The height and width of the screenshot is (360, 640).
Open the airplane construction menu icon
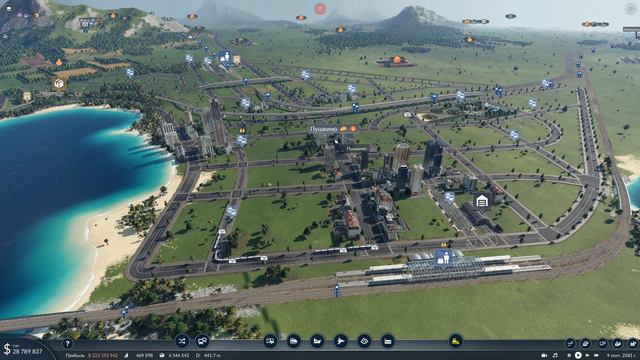coord(341,341)
